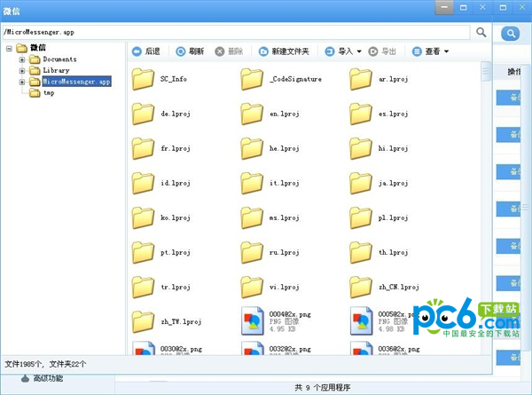This screenshot has width=532, height=395.
Task: Click the 003202x.png file name
Action: [x=290, y=349]
